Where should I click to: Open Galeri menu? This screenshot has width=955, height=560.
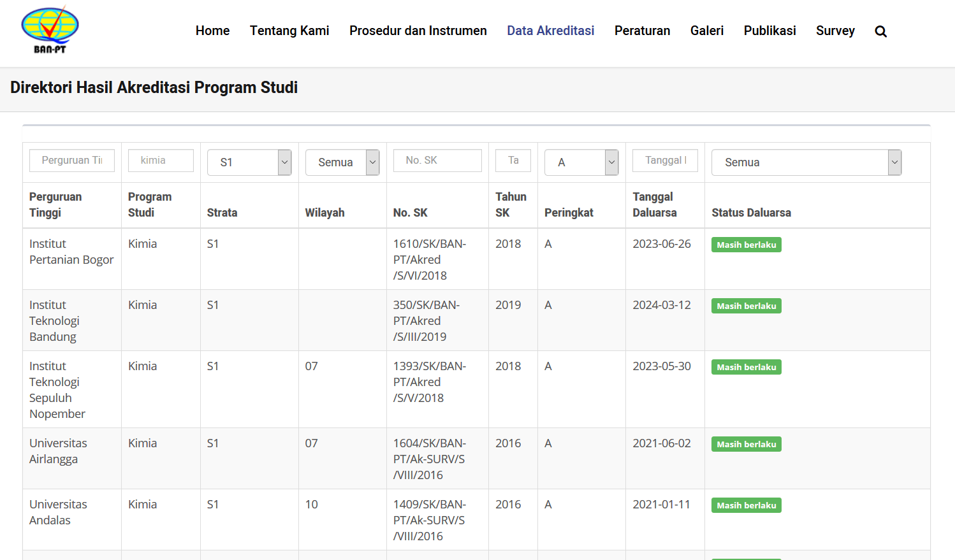[x=707, y=31]
